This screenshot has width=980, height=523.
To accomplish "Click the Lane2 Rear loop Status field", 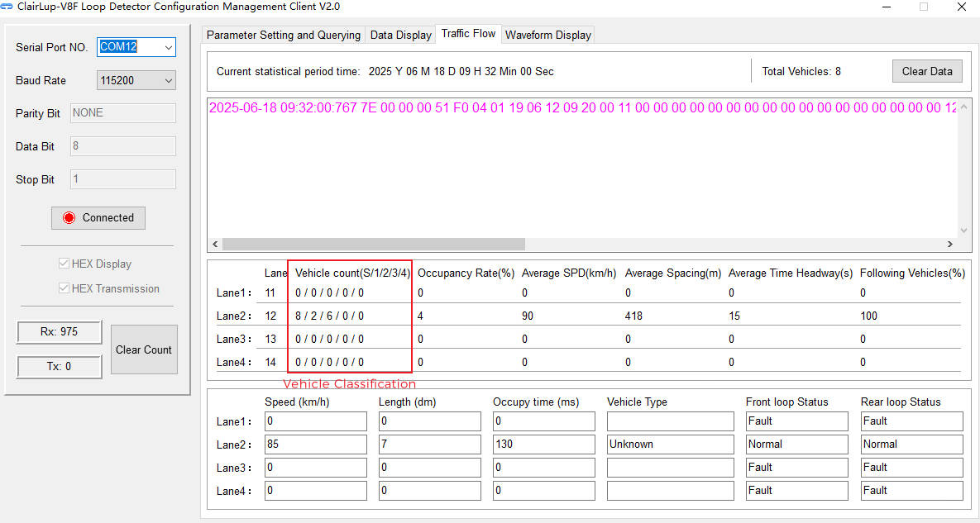I will [x=912, y=445].
